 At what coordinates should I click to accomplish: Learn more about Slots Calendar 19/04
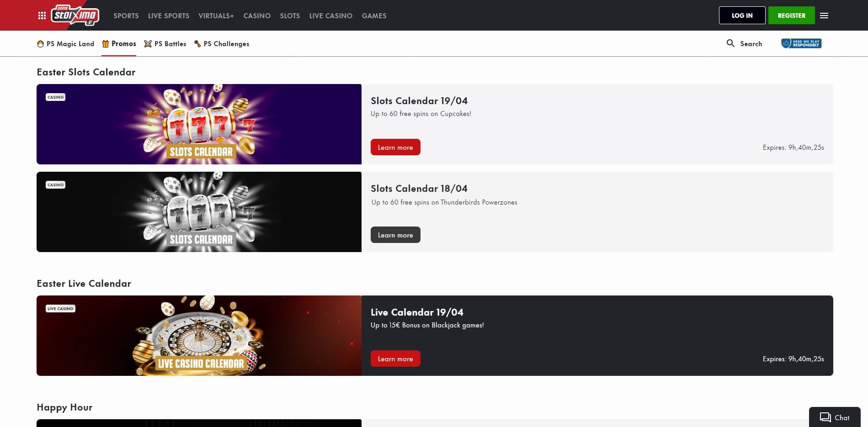tap(395, 147)
